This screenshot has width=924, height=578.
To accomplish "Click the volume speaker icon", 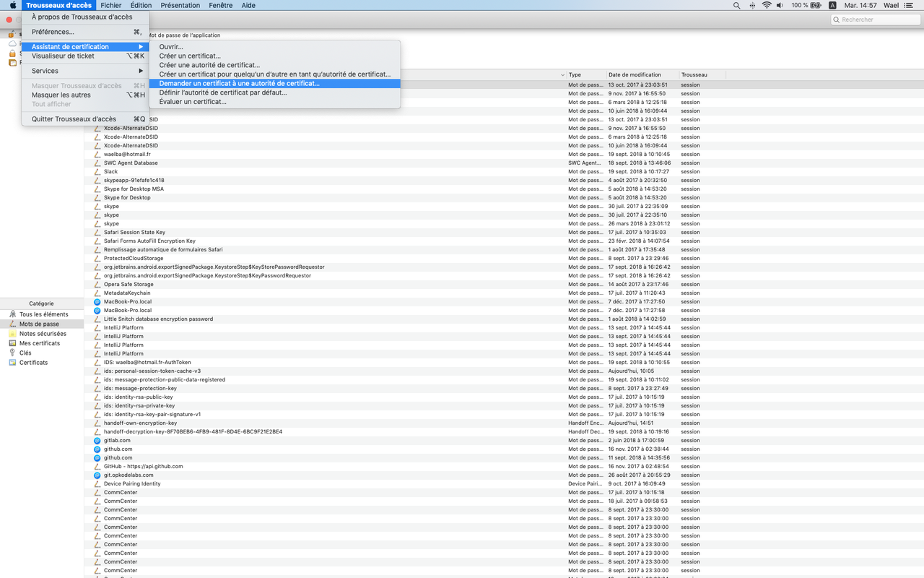I will [782, 5].
